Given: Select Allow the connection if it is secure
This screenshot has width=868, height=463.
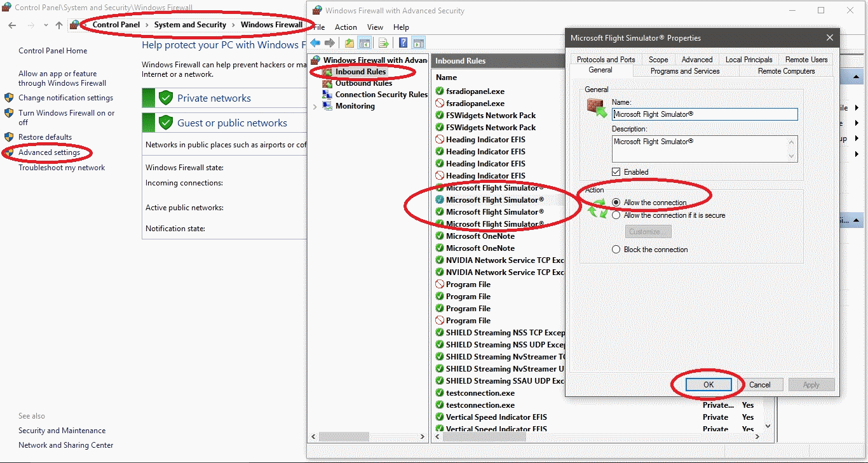Looking at the screenshot, I should click(616, 215).
